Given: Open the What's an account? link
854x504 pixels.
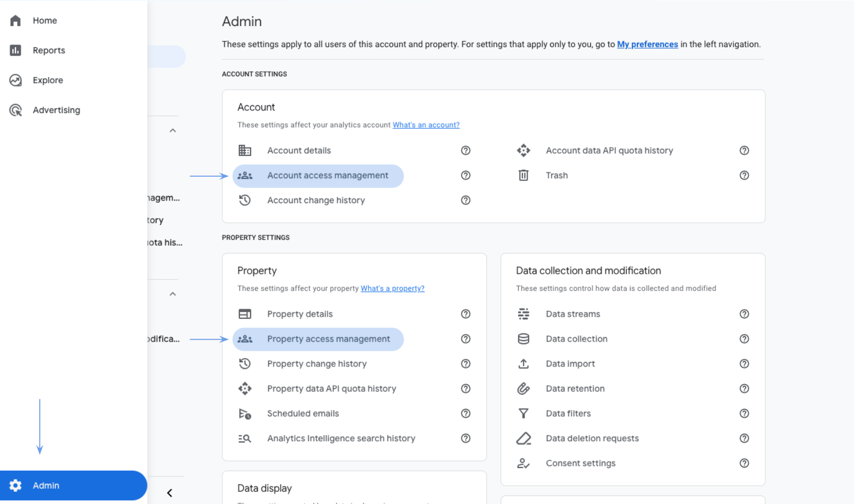Looking at the screenshot, I should pos(426,125).
